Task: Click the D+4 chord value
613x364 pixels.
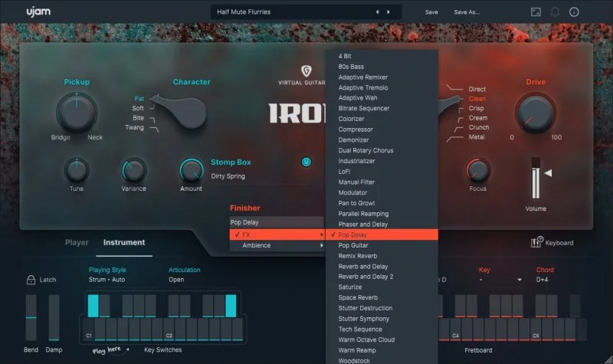Action: click(x=542, y=280)
